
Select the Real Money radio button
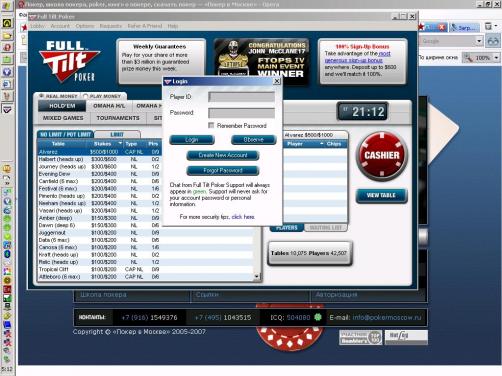click(42, 96)
